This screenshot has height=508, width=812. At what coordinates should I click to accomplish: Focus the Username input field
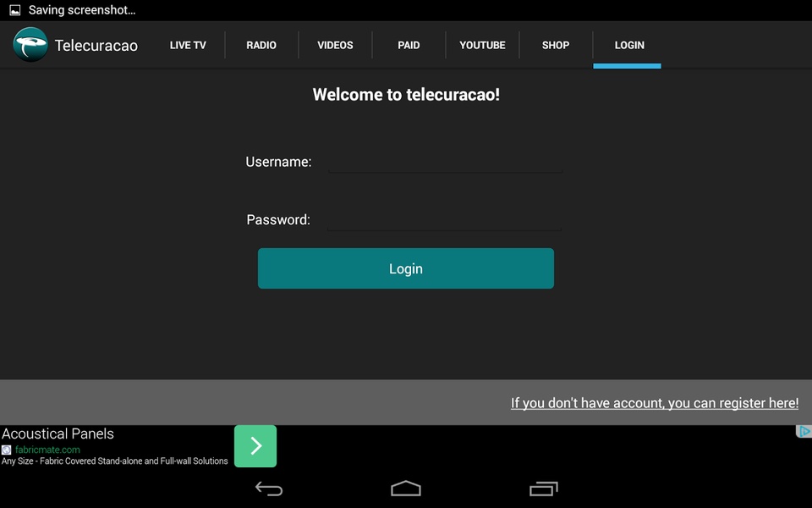[x=445, y=162]
